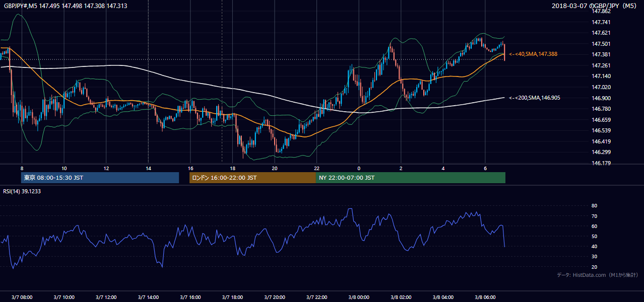Click RSI axis level 80
Screen dimensions: 644x302
click(x=594, y=206)
